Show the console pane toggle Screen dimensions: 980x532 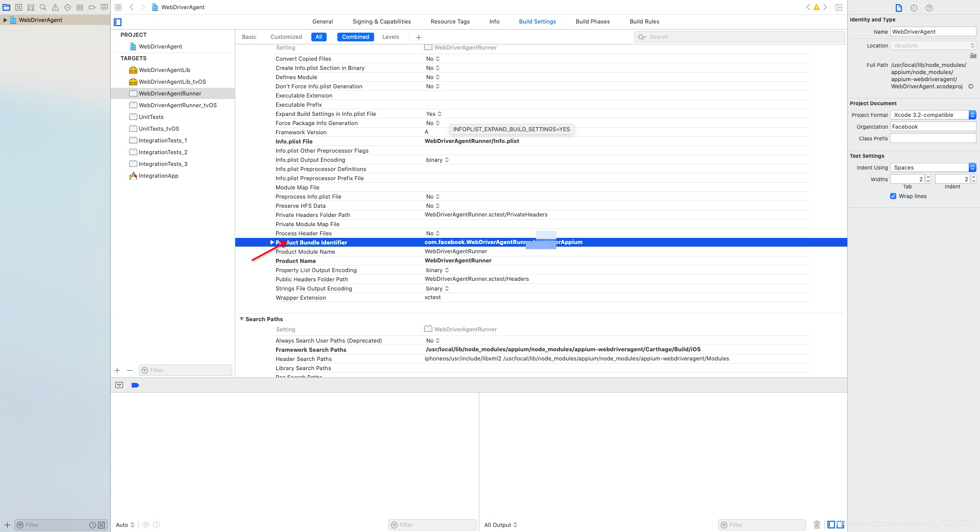tap(840, 524)
